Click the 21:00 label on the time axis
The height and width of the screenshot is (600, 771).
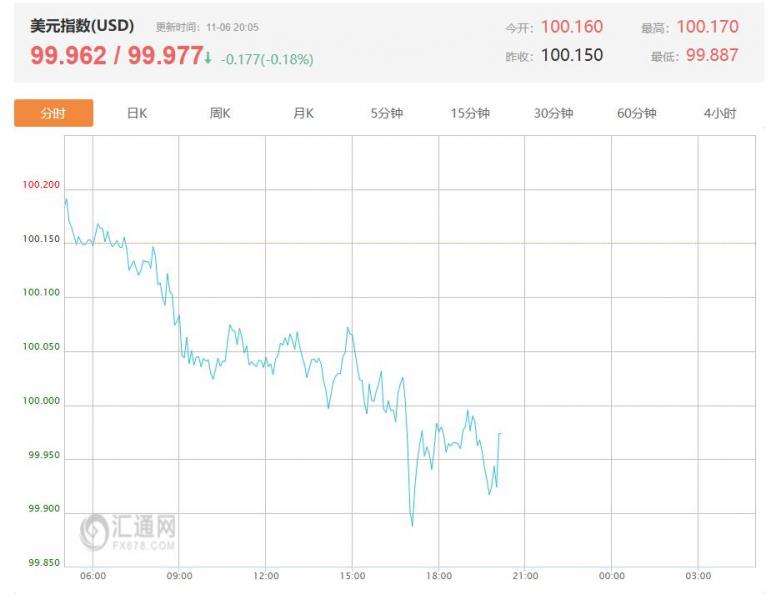click(525, 576)
